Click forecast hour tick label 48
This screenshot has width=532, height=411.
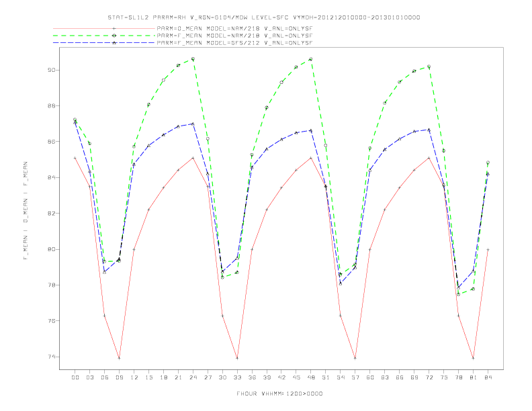311,377
